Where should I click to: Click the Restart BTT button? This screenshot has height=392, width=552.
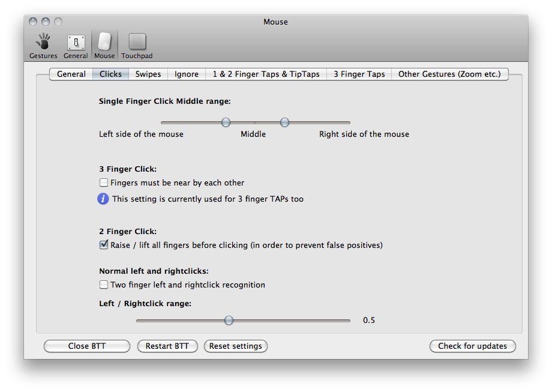167,346
